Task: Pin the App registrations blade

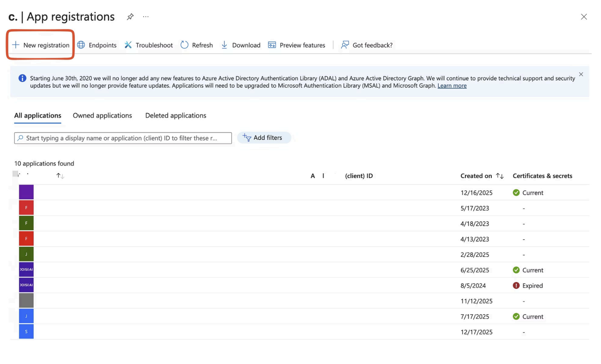Action: point(130,17)
